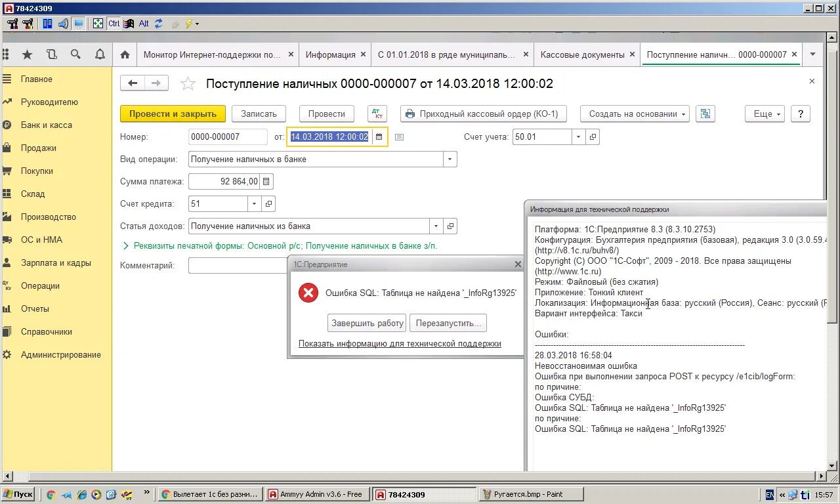Click Перезапустить in error dialog
The height and width of the screenshot is (504, 840).
pos(448,323)
